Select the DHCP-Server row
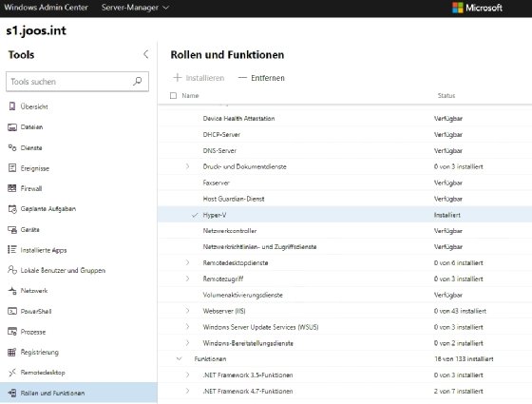This screenshot has width=532, height=404. click(x=345, y=134)
